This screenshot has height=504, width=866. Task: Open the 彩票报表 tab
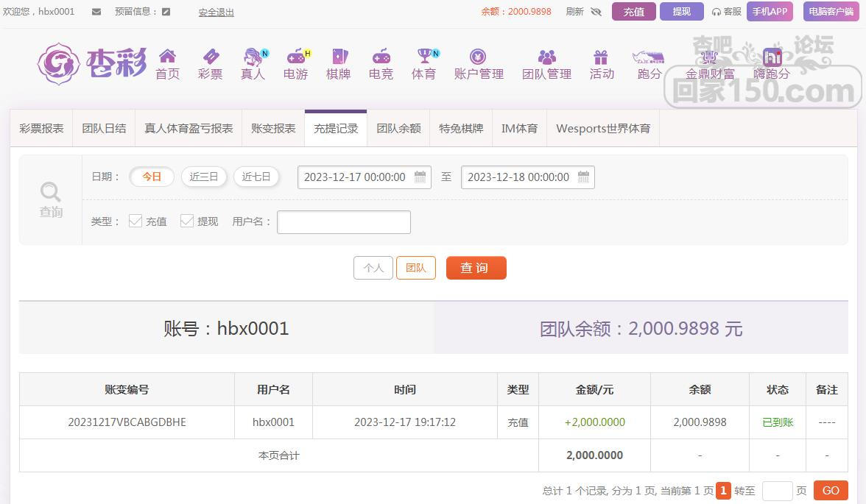(41, 129)
